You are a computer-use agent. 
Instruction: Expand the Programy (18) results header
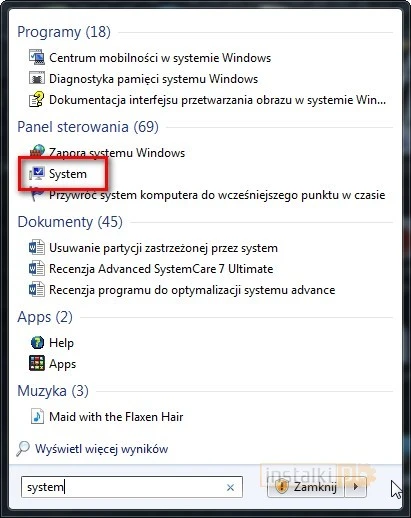click(x=64, y=32)
